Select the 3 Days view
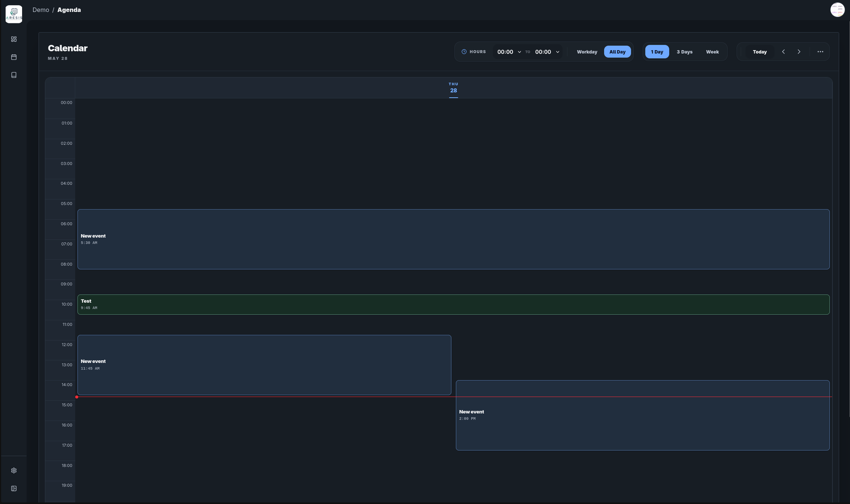 pyautogui.click(x=685, y=52)
